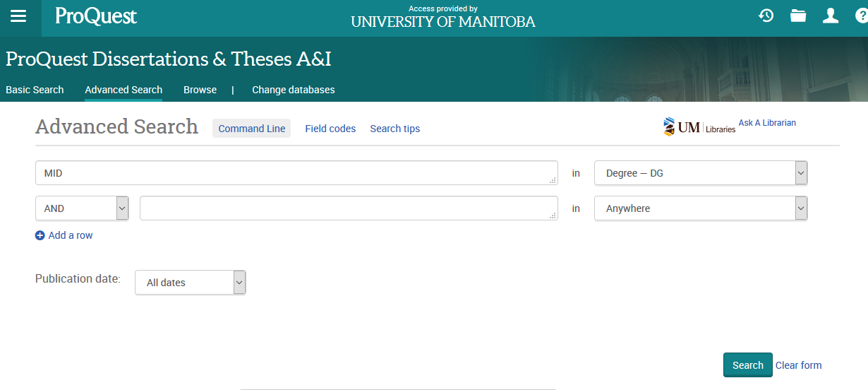Expand the Degree — DG field dropdown

click(x=701, y=173)
